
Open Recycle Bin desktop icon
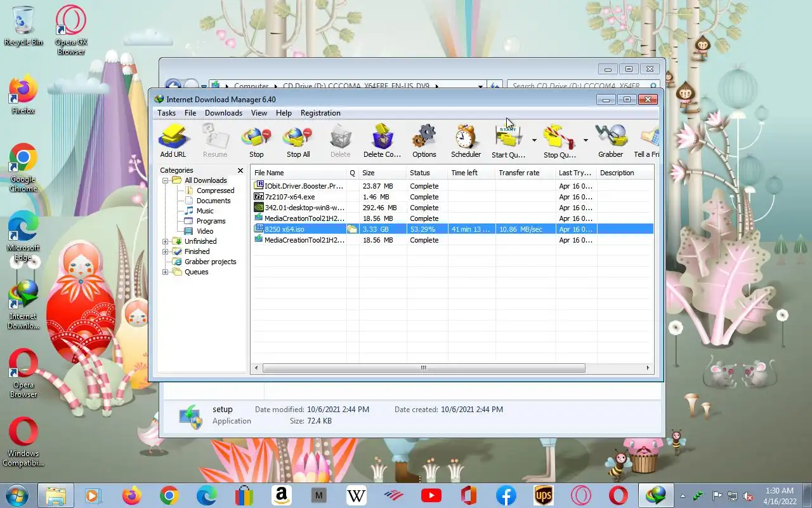(x=23, y=25)
